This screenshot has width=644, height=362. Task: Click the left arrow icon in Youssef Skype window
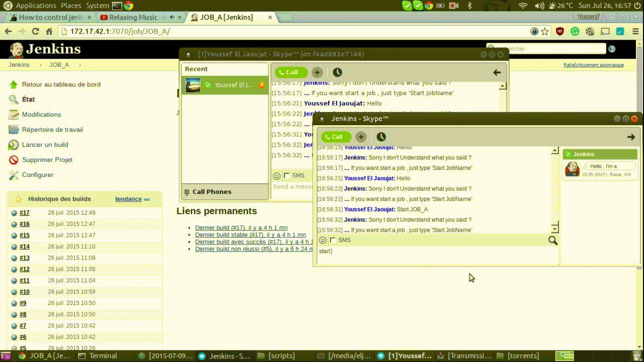[x=497, y=72]
